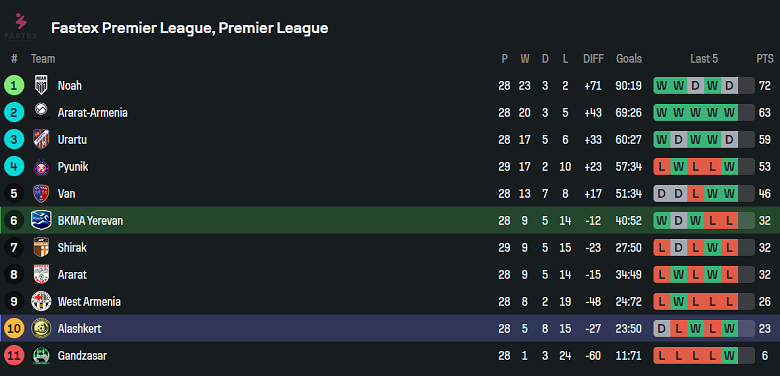
Task: Open Noah team crest icon
Action: point(41,86)
